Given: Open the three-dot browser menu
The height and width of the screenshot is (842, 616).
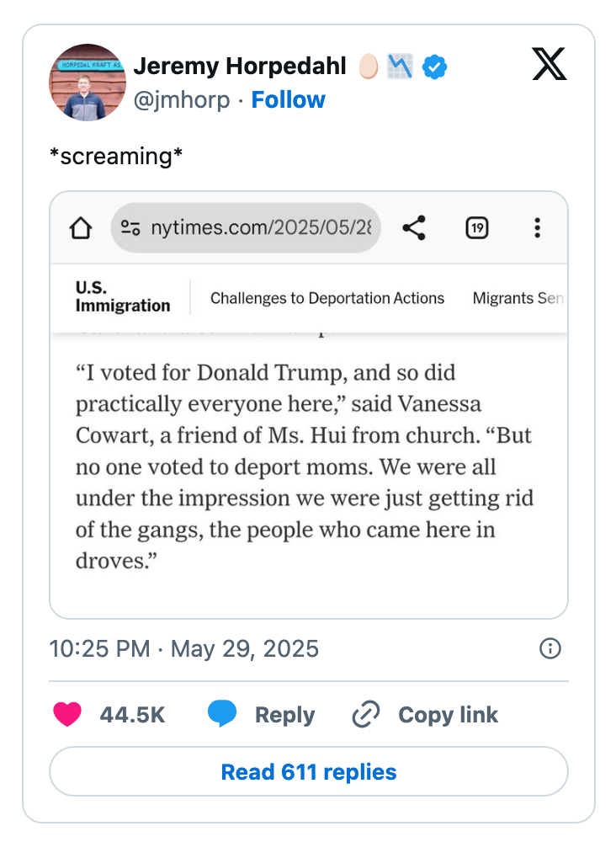Looking at the screenshot, I should [537, 227].
